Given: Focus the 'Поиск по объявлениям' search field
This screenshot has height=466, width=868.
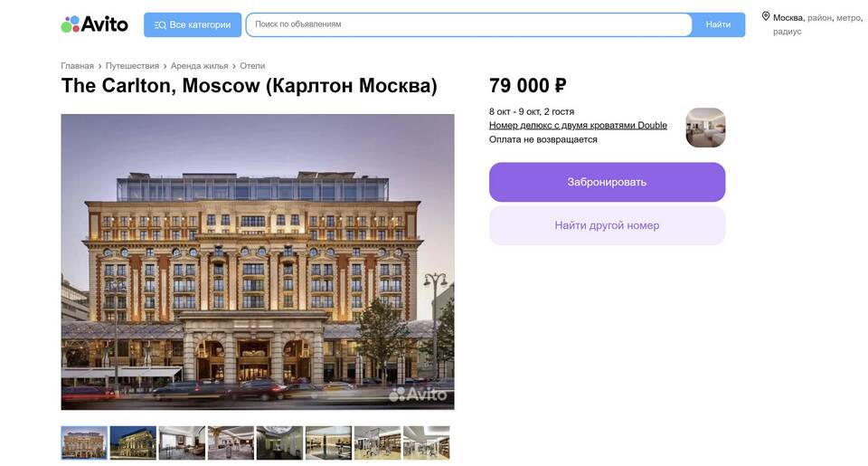Looking at the screenshot, I should pos(468,24).
